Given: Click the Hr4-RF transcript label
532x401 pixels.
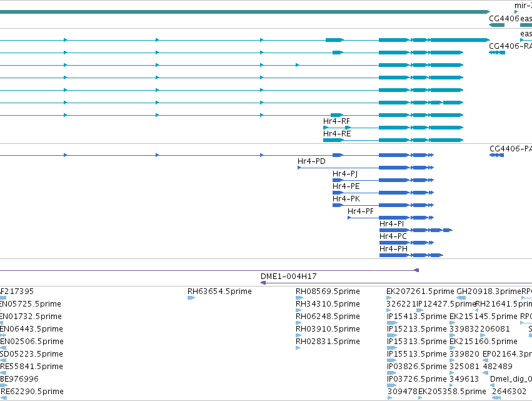Looking at the screenshot, I should pos(336,121).
